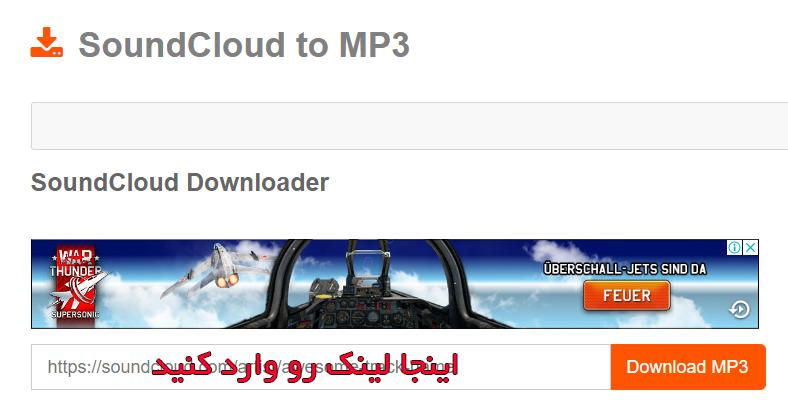Click the orange download logo icon
This screenshot has width=788, height=400.
point(47,43)
